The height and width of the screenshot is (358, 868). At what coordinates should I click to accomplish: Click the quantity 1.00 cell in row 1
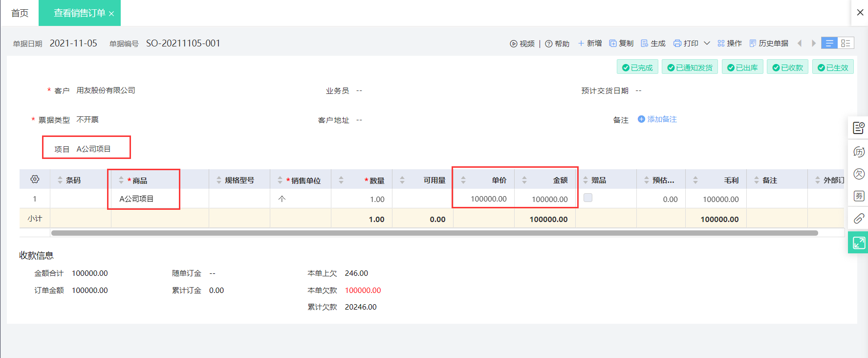(362, 199)
